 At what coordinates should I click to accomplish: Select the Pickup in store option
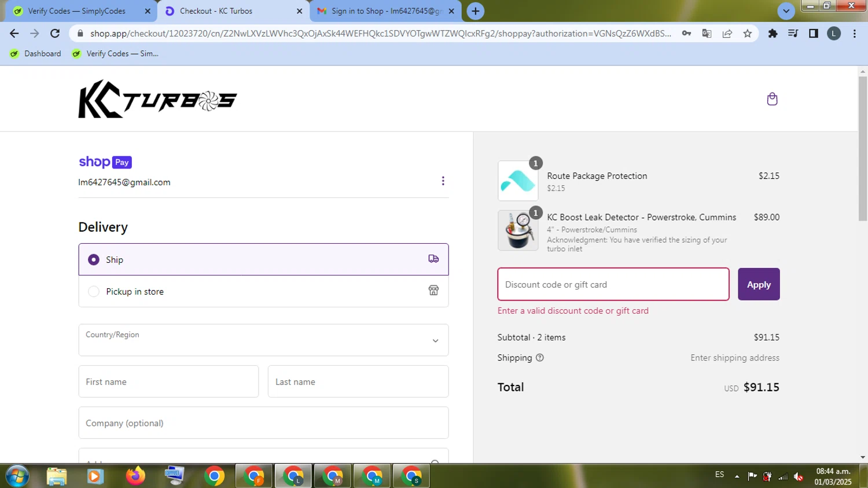263,291
